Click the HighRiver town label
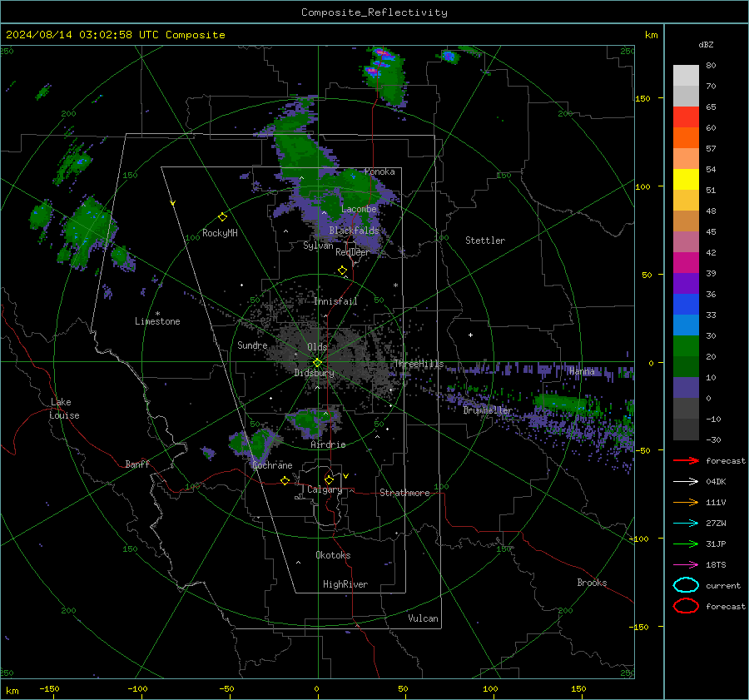The height and width of the screenshot is (700, 749). click(x=345, y=584)
